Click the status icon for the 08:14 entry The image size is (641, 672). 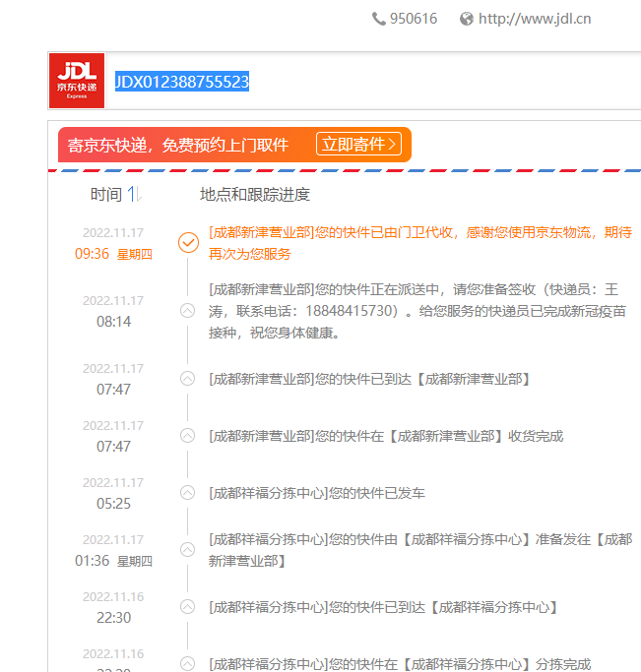[187, 310]
